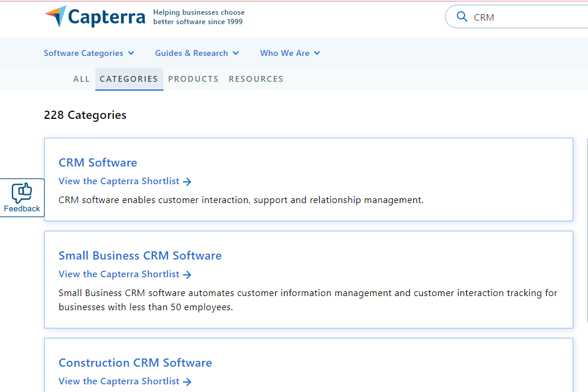Switch to the ALL tab
Viewport: 588px width, 392px height.
pos(81,79)
